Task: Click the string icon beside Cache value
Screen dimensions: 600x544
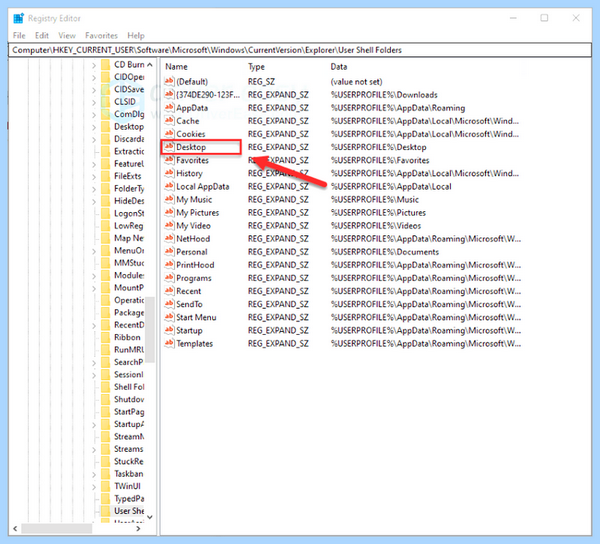Action: coord(169,121)
